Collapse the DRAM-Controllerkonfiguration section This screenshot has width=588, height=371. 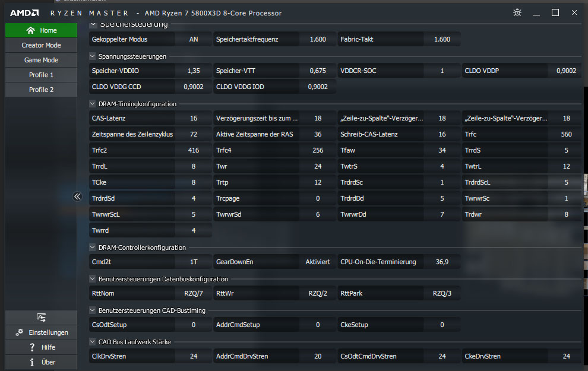tap(93, 248)
